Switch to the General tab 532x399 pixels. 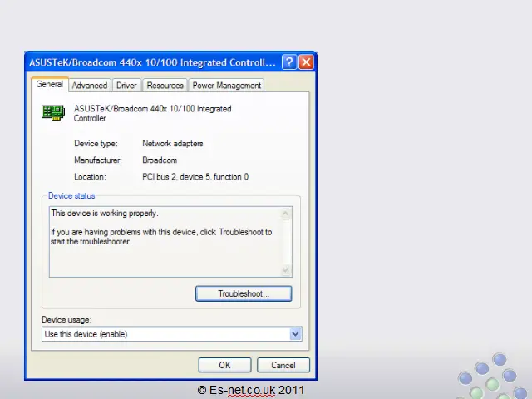coord(50,84)
